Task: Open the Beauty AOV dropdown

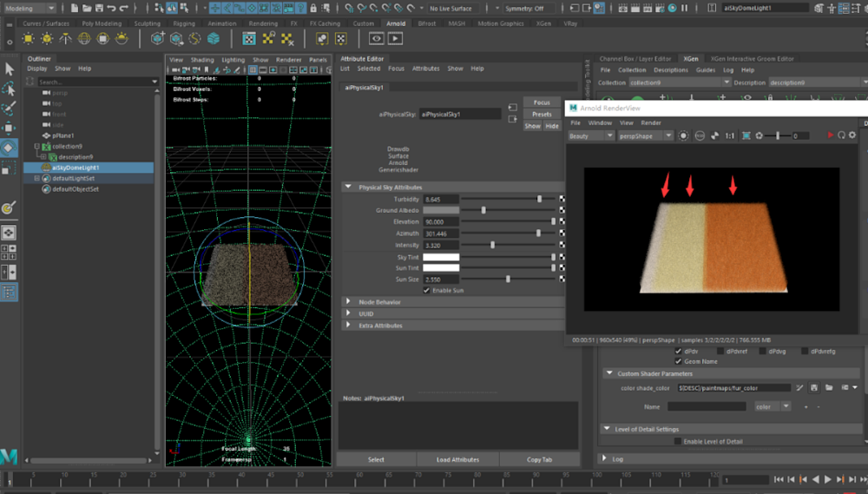Action: 590,135
